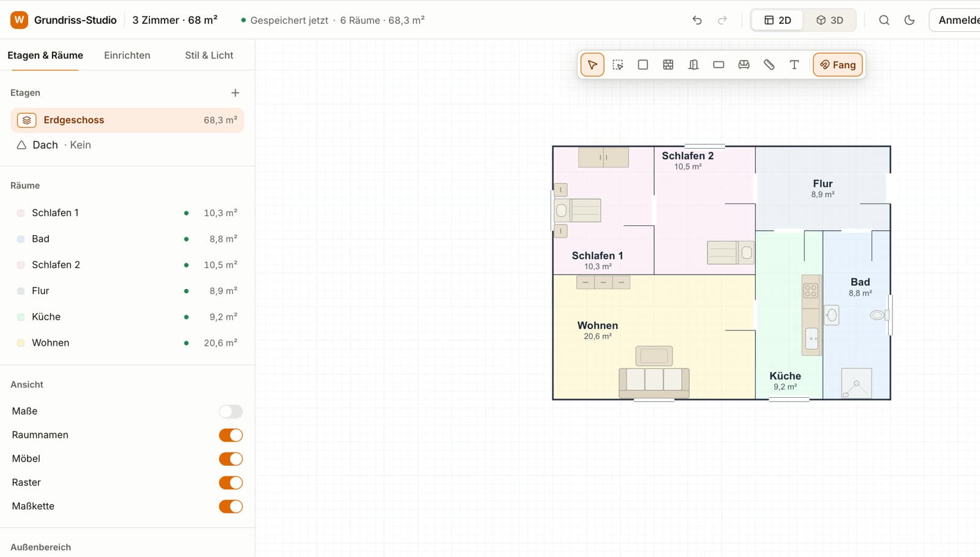Select the pointer tool

[592, 65]
